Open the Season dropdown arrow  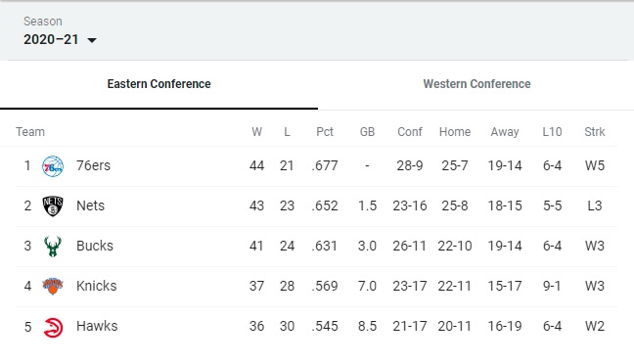pyautogui.click(x=92, y=40)
